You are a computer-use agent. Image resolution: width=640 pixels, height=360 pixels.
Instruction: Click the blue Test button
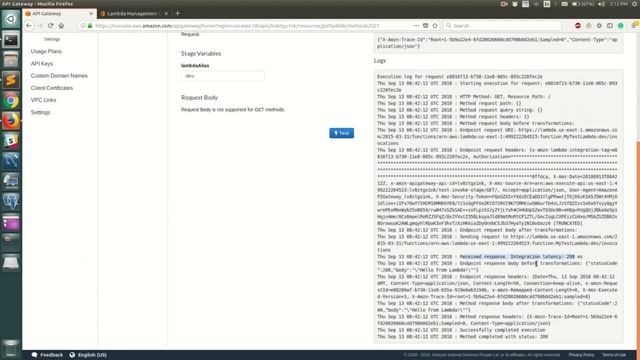[x=342, y=133]
